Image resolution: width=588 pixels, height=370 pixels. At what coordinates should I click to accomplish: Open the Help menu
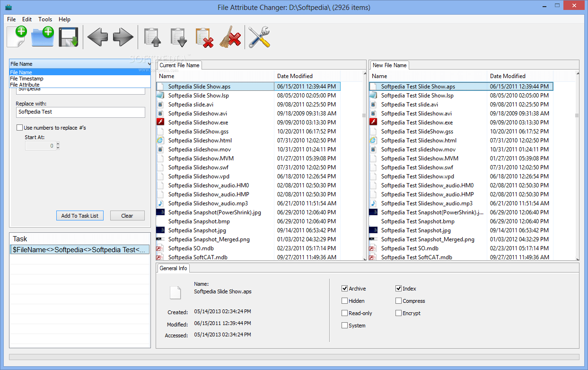click(64, 19)
